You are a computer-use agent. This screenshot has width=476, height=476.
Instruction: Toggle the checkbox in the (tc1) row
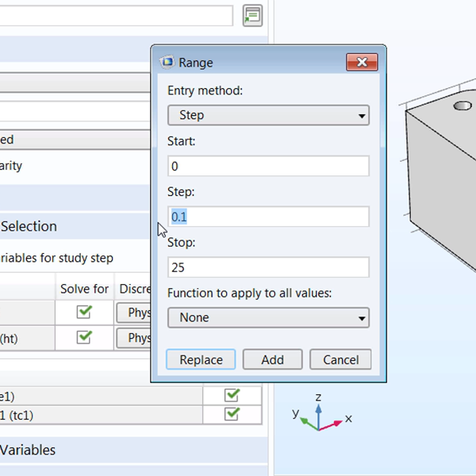pos(232,413)
